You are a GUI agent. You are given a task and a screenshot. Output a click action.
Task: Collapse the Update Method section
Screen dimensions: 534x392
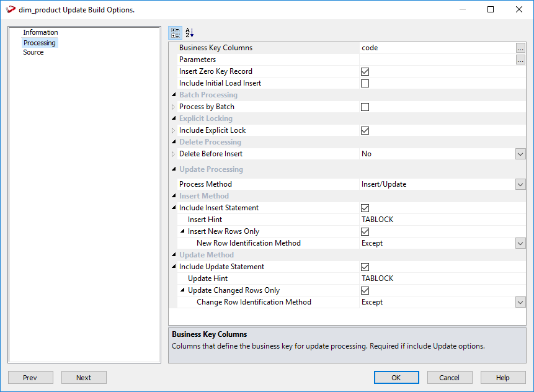coord(174,255)
